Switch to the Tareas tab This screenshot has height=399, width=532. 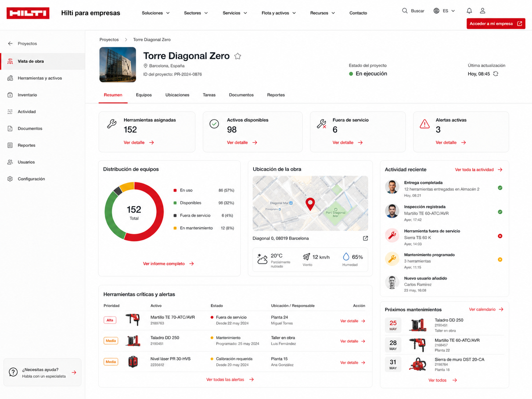tap(209, 95)
